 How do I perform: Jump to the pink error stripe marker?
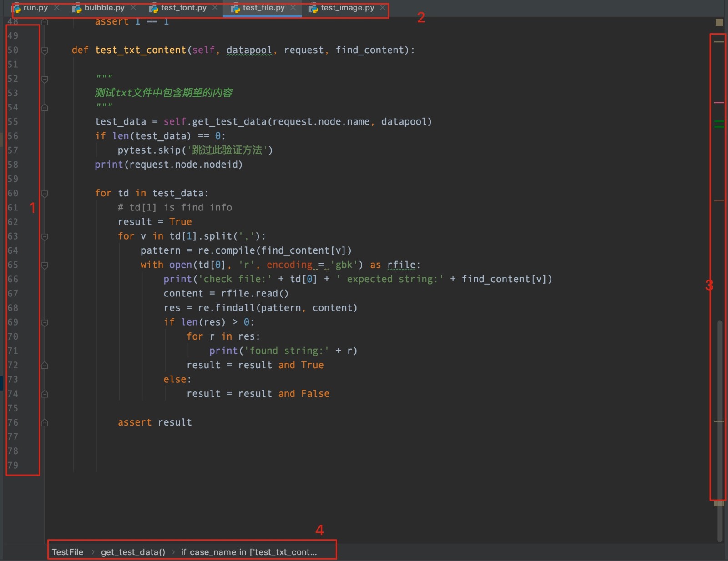[719, 102]
